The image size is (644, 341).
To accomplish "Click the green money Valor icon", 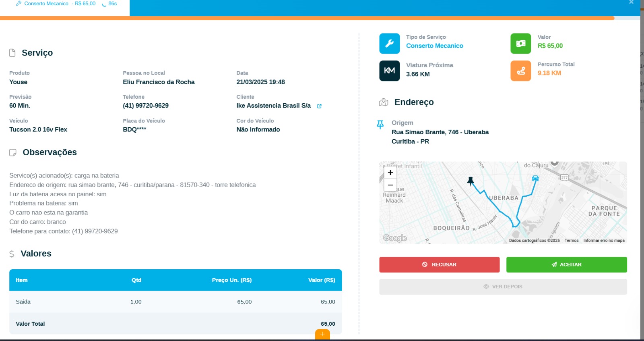I will (521, 44).
